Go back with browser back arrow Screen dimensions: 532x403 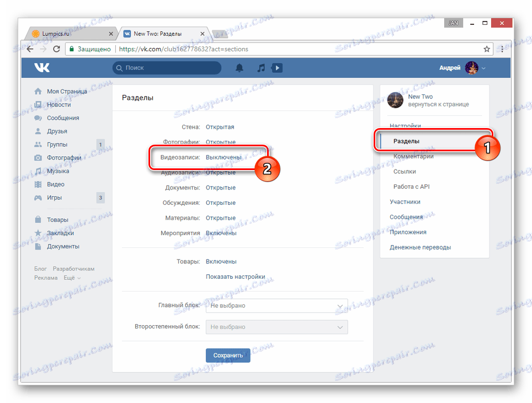coord(30,49)
